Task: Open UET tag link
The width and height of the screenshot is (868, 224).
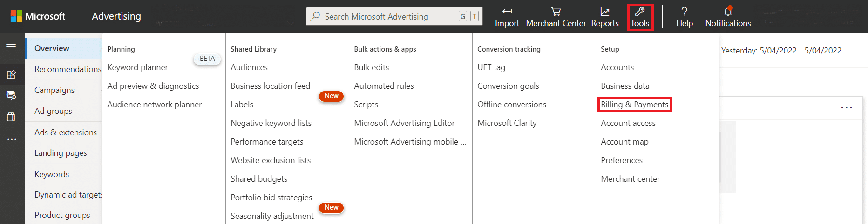Action: click(x=491, y=67)
